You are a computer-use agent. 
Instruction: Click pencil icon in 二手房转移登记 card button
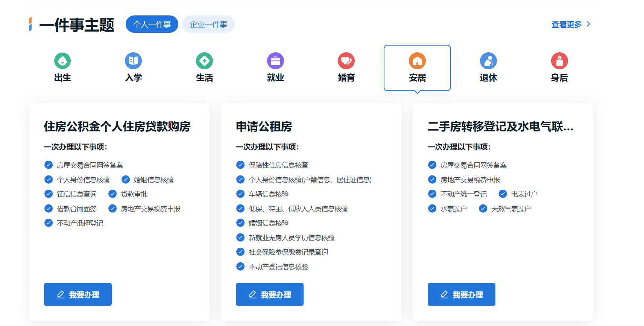point(444,294)
